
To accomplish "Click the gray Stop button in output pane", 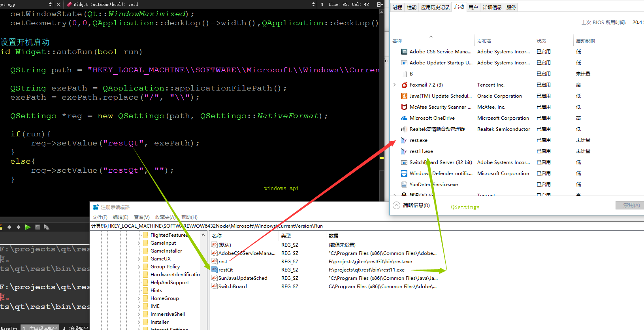I will pos(38,227).
